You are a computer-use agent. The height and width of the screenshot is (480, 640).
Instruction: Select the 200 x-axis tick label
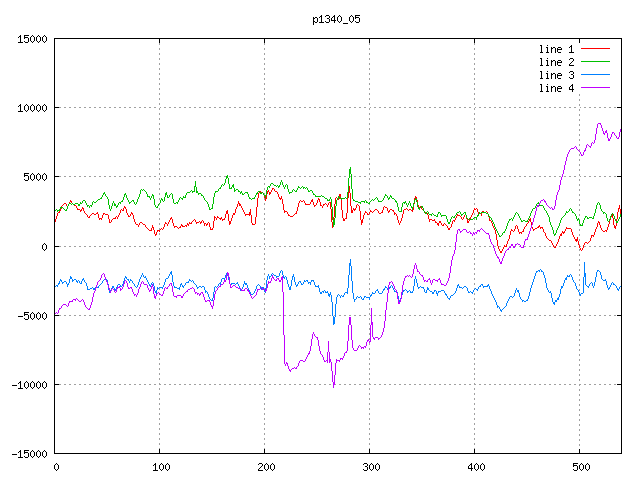click(264, 467)
